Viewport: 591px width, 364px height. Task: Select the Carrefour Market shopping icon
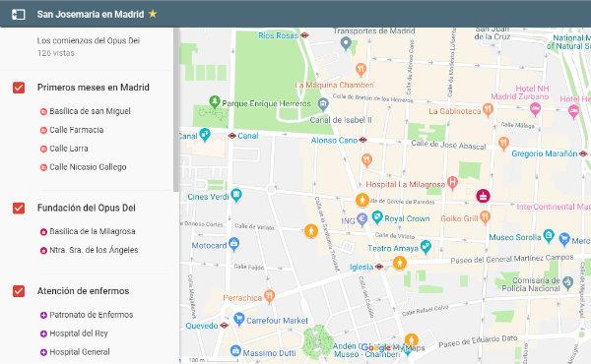pos(239,319)
